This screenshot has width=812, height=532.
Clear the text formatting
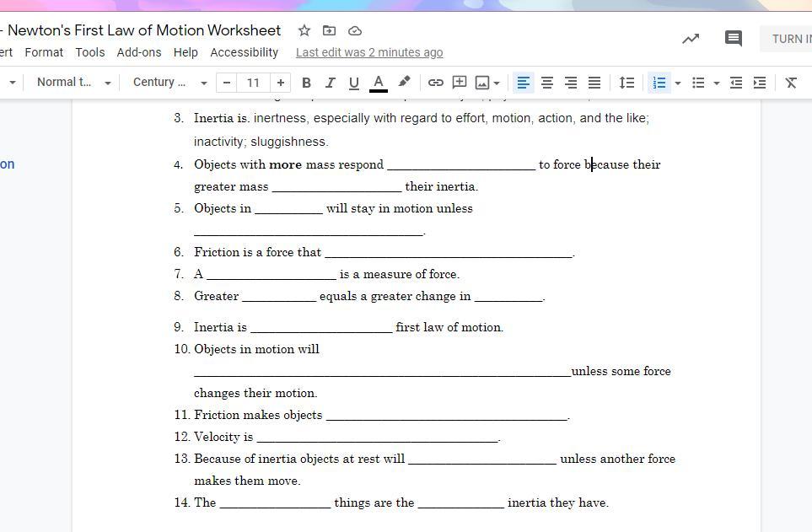tap(791, 83)
